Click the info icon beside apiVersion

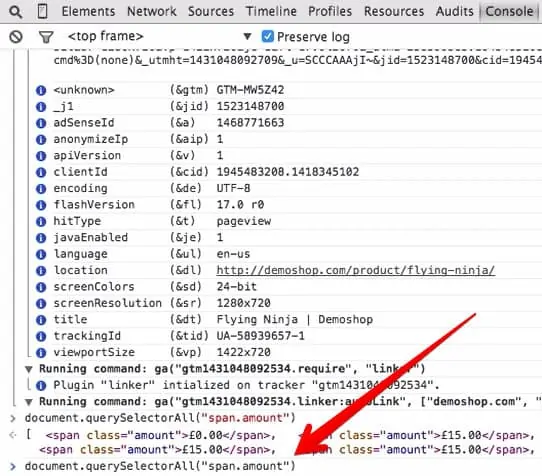tap(41, 156)
